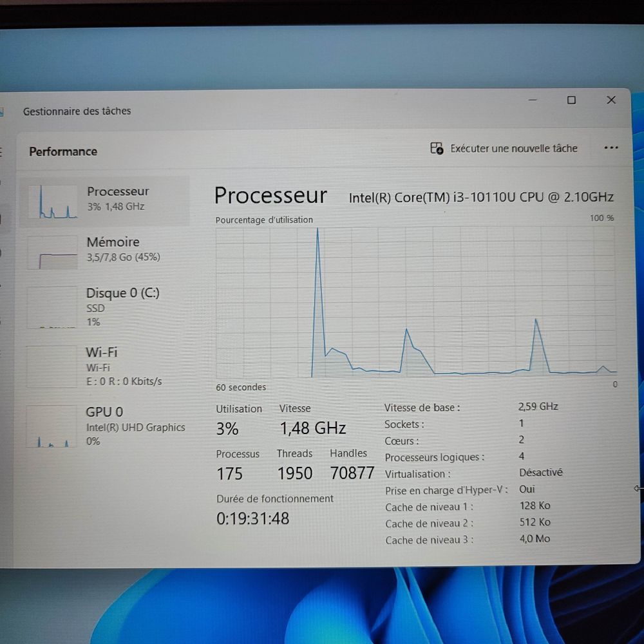Click the Prise en charge d'Hyper-V label

click(x=446, y=490)
